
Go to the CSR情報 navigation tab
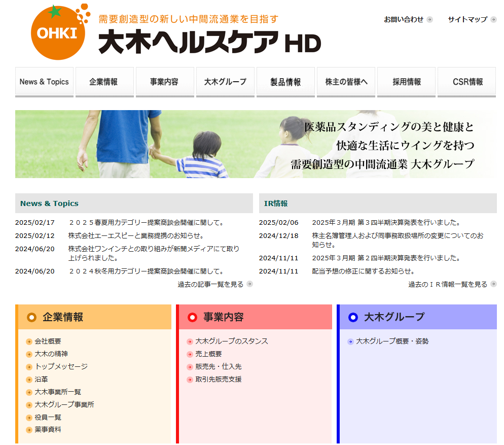tap(466, 82)
